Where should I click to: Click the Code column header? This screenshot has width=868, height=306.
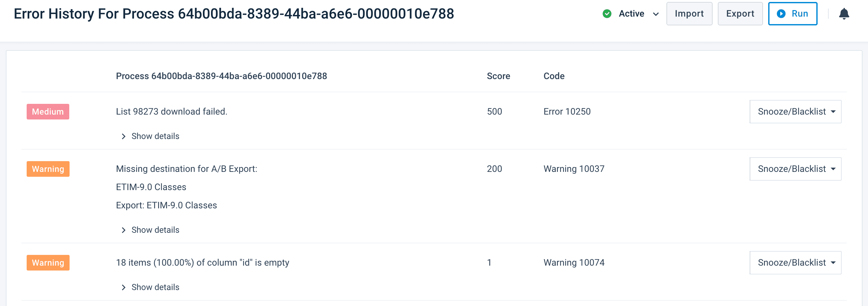(554, 76)
